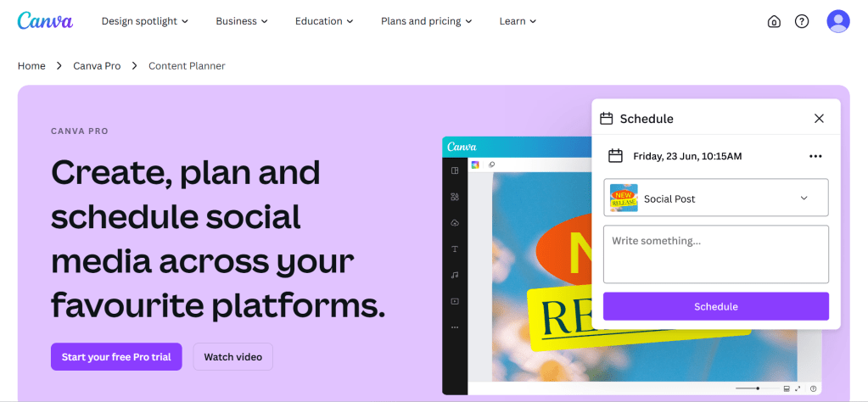Select the Text tool icon in sidebar
868x402 pixels.
point(455,249)
